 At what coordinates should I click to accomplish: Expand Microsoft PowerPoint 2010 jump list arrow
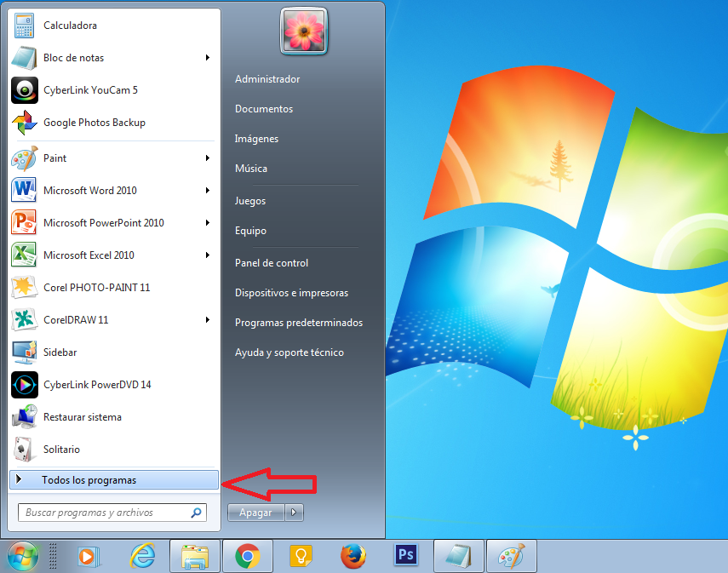pyautogui.click(x=208, y=223)
